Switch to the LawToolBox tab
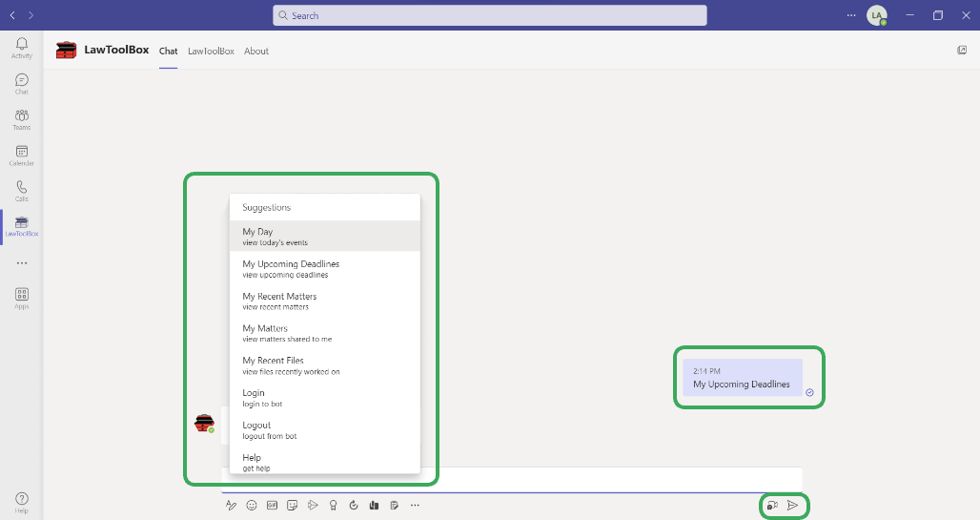 click(211, 52)
